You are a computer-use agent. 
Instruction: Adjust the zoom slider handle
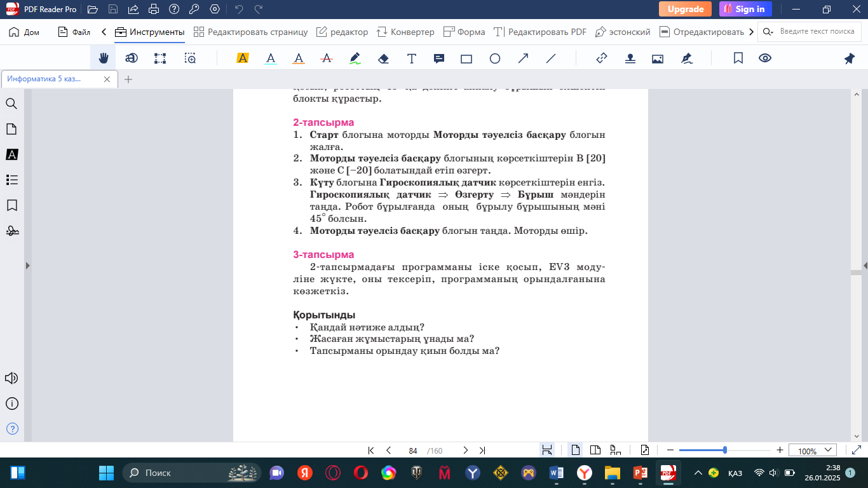click(725, 451)
